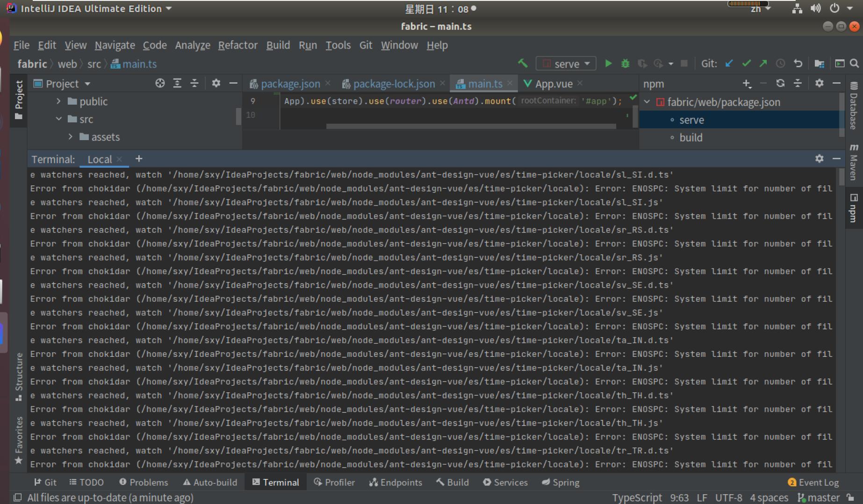Expand the public folder
Viewport: 863px width, 504px height.
(58, 101)
